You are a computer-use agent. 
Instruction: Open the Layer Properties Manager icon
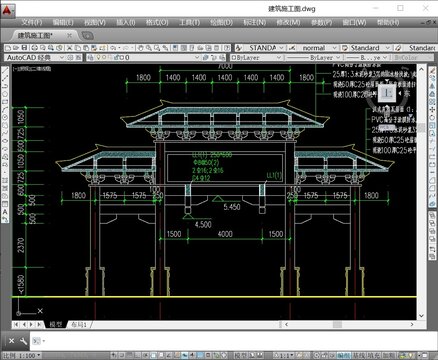pos(91,57)
